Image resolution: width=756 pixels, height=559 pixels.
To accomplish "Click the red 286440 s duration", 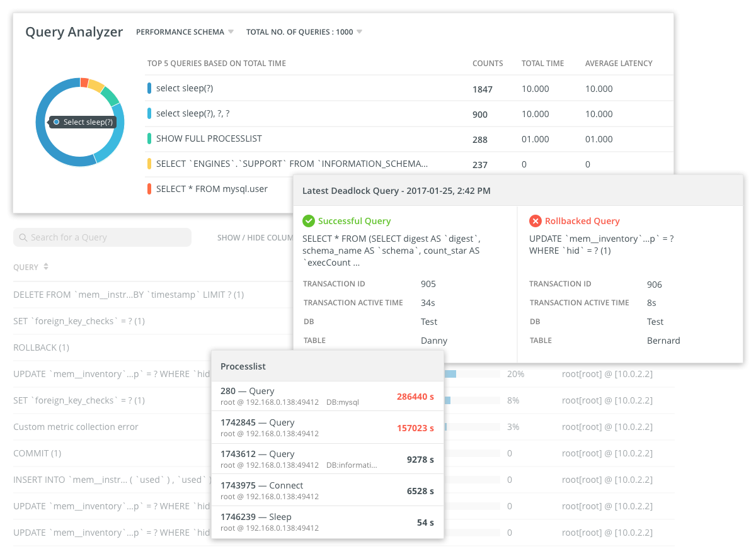I will [415, 397].
